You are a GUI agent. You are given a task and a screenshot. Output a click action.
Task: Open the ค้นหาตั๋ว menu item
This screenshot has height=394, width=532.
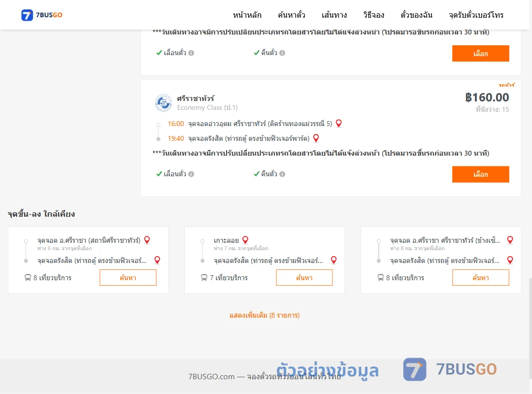tap(292, 15)
